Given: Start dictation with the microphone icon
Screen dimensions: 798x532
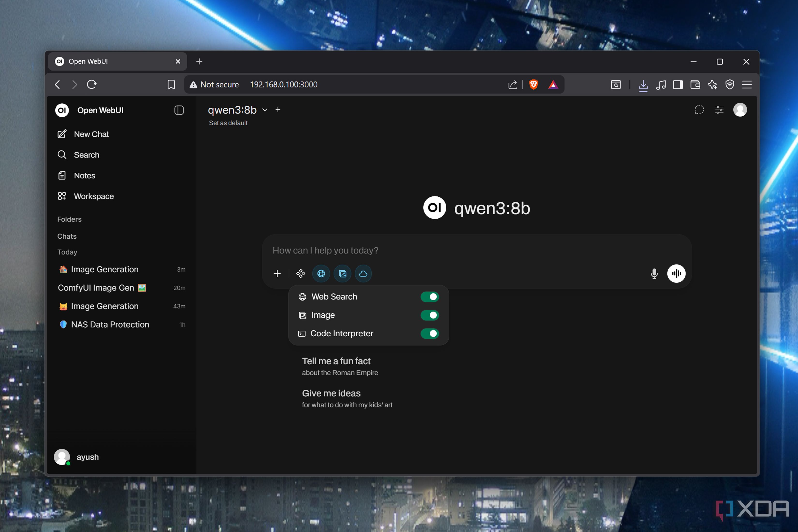Looking at the screenshot, I should click(x=654, y=273).
